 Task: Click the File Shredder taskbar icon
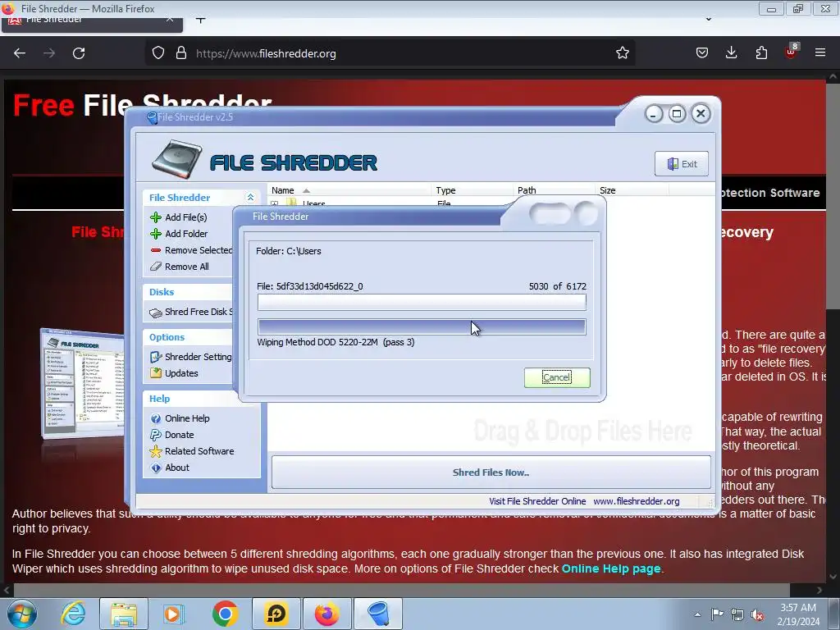pos(378,614)
